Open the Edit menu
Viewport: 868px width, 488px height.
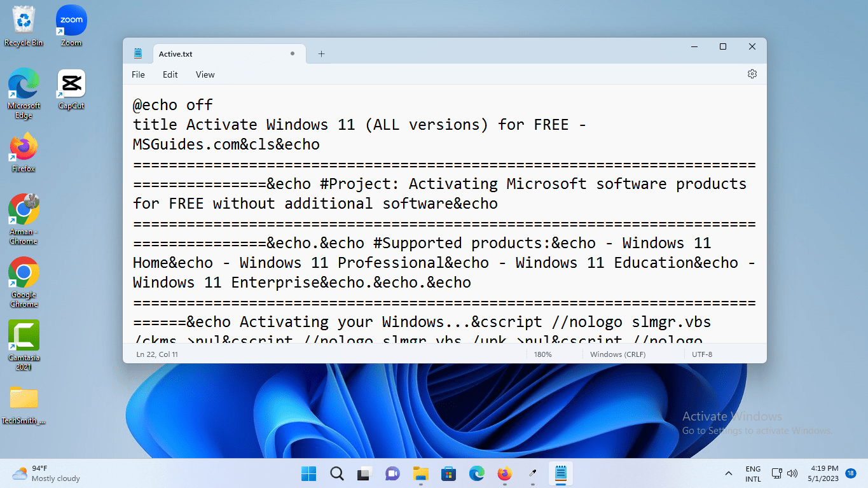[x=170, y=74]
